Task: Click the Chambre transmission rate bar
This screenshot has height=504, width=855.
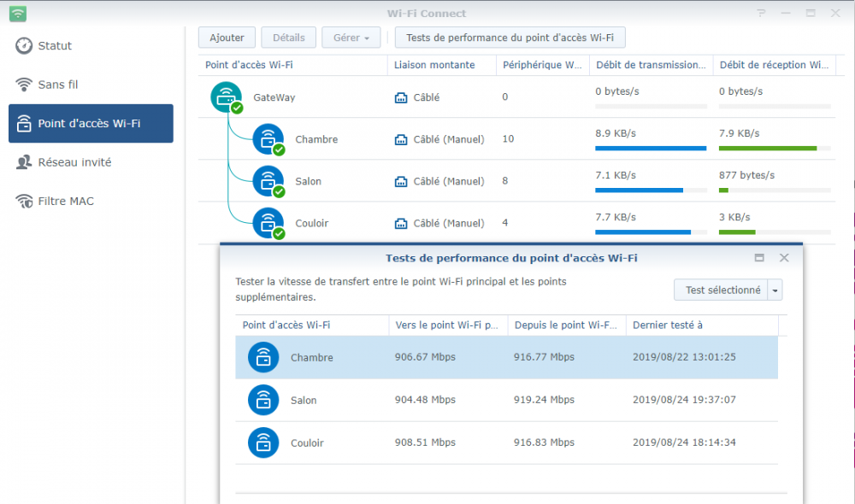Action: pyautogui.click(x=651, y=149)
